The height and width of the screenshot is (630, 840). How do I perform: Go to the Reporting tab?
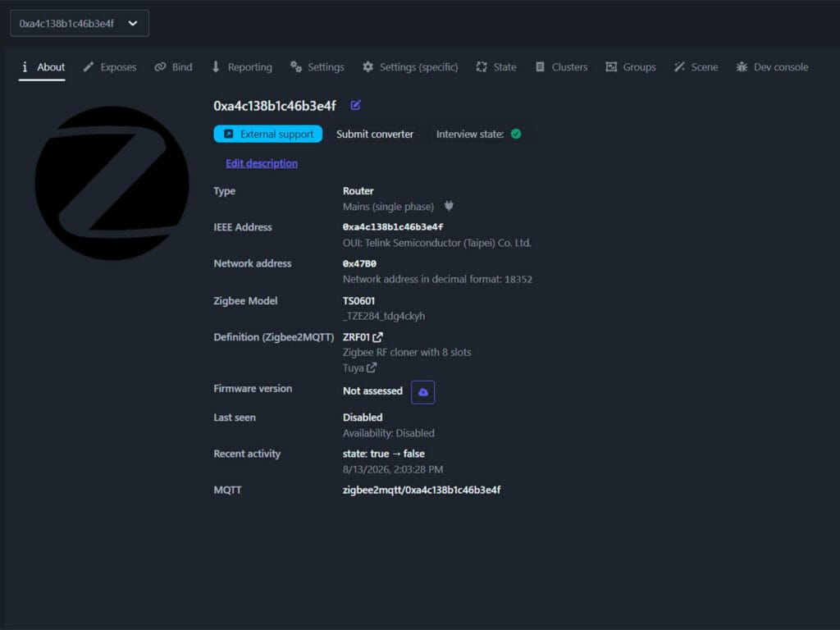[242, 67]
